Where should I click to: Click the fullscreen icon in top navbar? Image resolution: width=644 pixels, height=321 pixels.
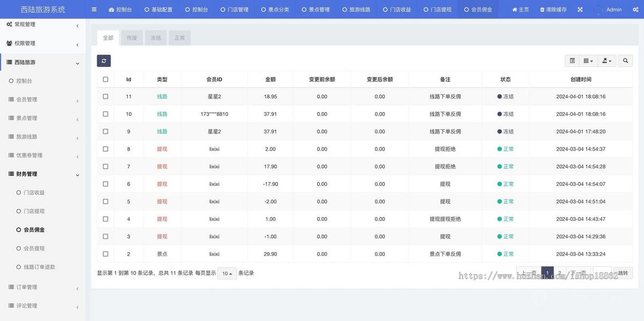pyautogui.click(x=580, y=9)
